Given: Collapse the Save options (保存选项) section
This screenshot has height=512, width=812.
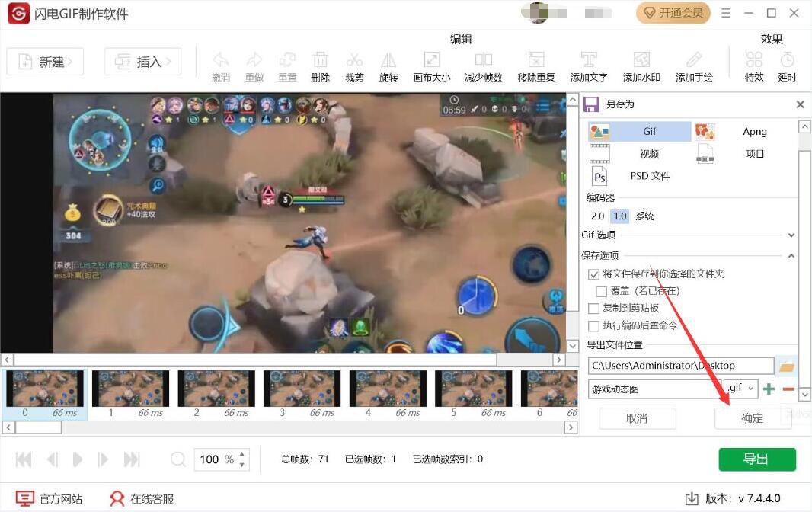Looking at the screenshot, I should [791, 255].
